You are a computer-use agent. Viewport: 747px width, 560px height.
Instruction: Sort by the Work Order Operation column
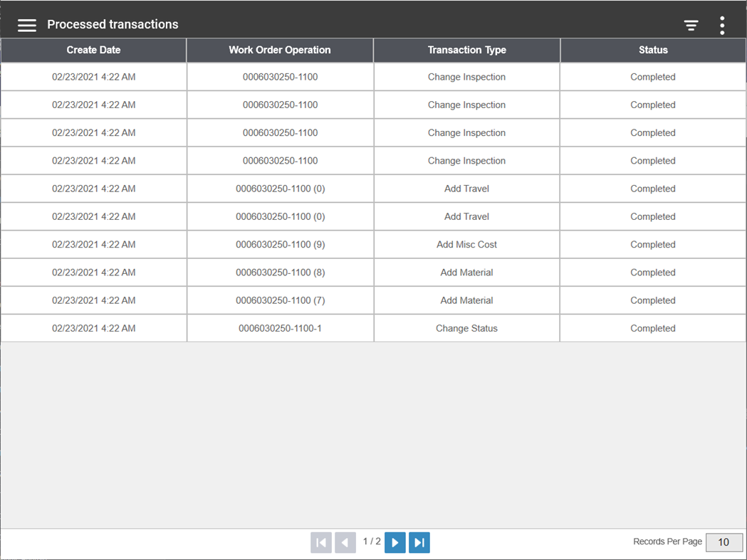(x=279, y=50)
